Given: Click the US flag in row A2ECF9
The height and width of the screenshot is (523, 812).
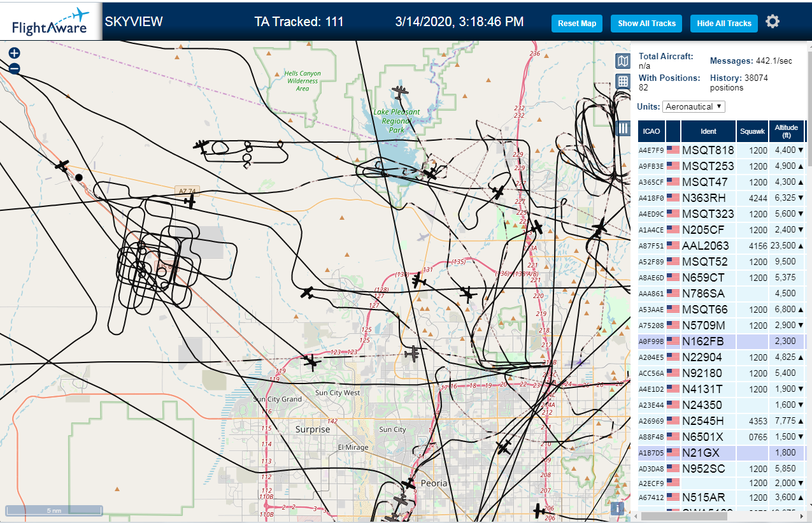Looking at the screenshot, I should [x=673, y=483].
